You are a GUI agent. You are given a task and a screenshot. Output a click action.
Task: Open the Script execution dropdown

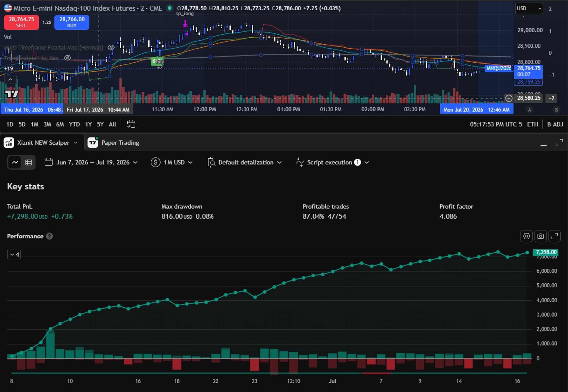[332, 163]
